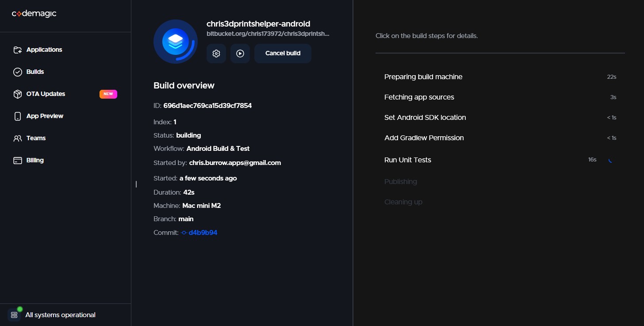Go to Builds in the sidebar
This screenshot has height=326, width=644.
coord(35,72)
